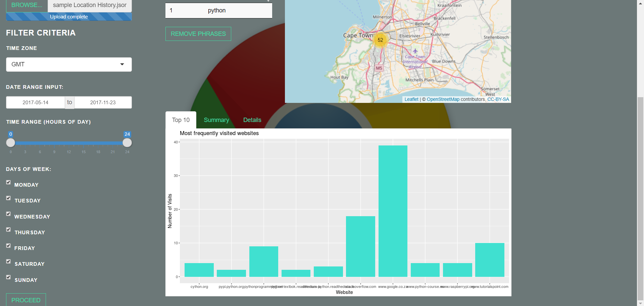Click the Stellenbosch label on the map
Image resolution: width=644 pixels, height=306 pixels.
coord(496,37)
